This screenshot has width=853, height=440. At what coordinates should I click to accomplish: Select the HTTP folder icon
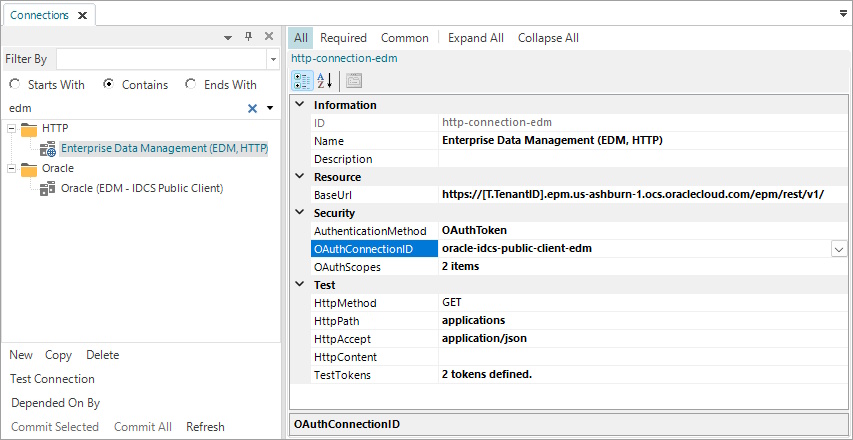pyautogui.click(x=29, y=129)
